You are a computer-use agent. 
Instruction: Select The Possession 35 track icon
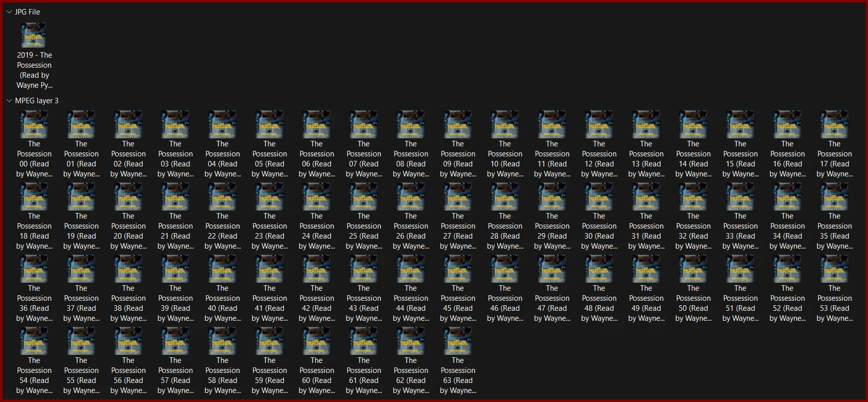pos(834,196)
